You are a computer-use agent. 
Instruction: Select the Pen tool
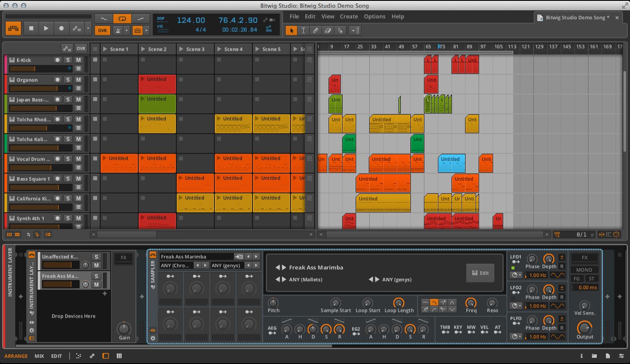tap(315, 30)
